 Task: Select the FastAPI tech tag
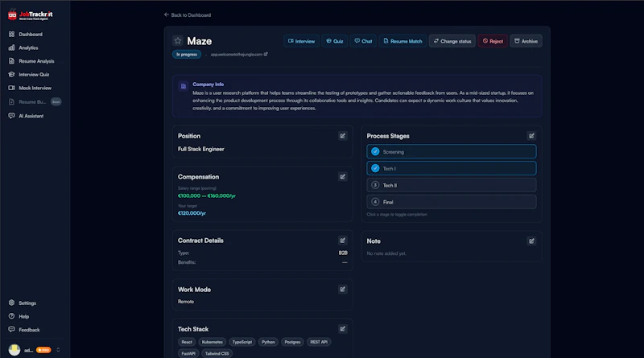point(188,353)
